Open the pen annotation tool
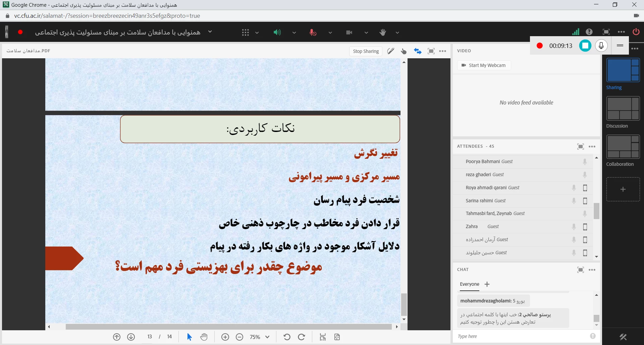This screenshot has width=644, height=345. point(390,51)
